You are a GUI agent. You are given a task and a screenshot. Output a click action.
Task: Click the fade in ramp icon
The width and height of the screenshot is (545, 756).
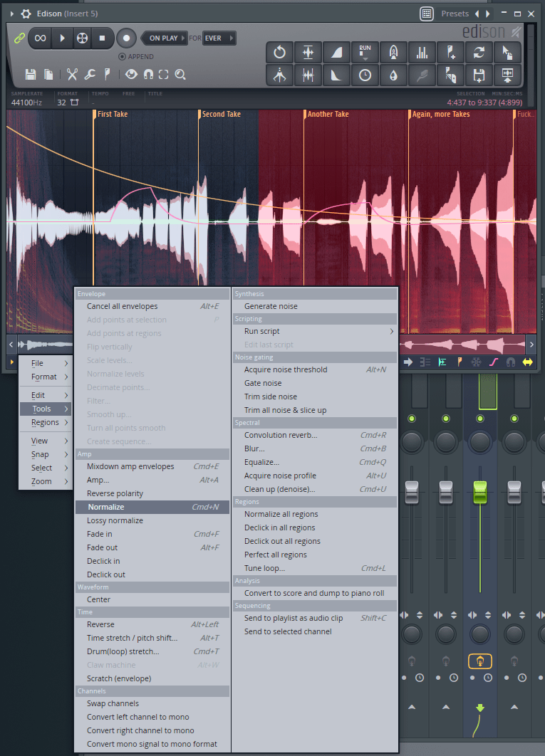(x=336, y=52)
